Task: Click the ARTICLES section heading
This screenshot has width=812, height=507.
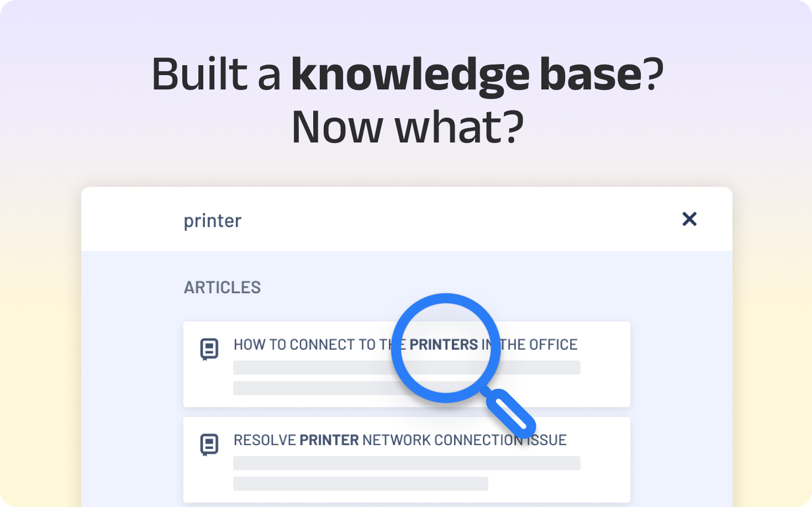Action: point(222,288)
